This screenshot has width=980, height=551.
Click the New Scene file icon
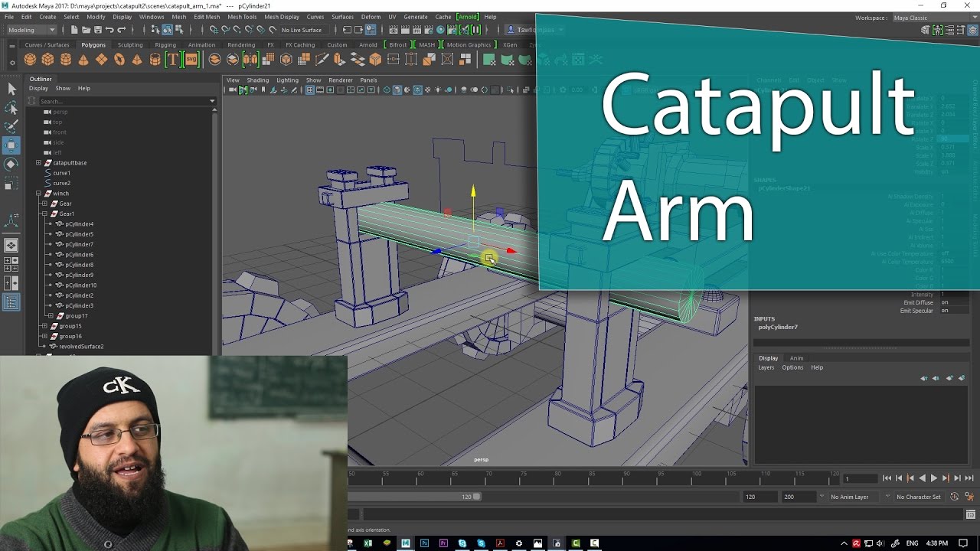74,30
